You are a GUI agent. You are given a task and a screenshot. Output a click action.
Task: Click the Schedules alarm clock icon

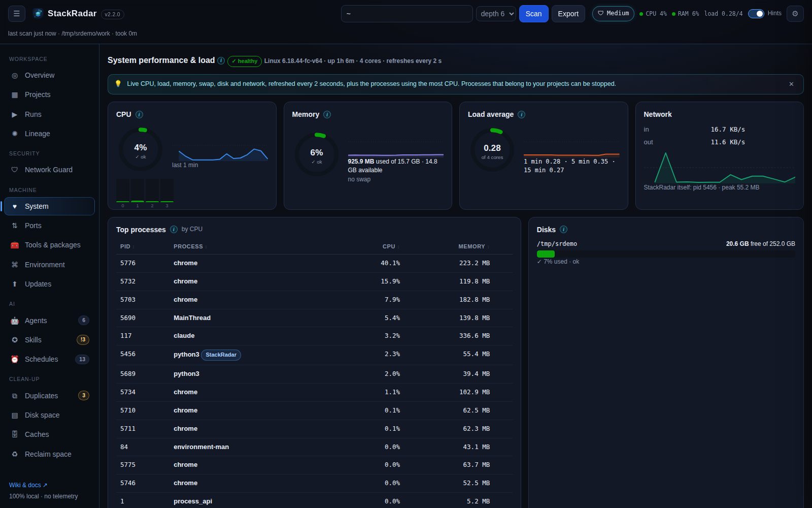(15, 359)
